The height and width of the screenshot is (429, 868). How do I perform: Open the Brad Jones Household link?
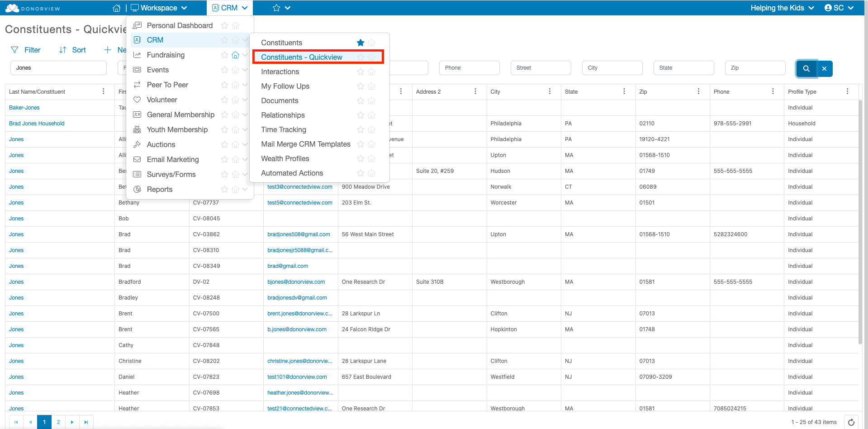[37, 124]
